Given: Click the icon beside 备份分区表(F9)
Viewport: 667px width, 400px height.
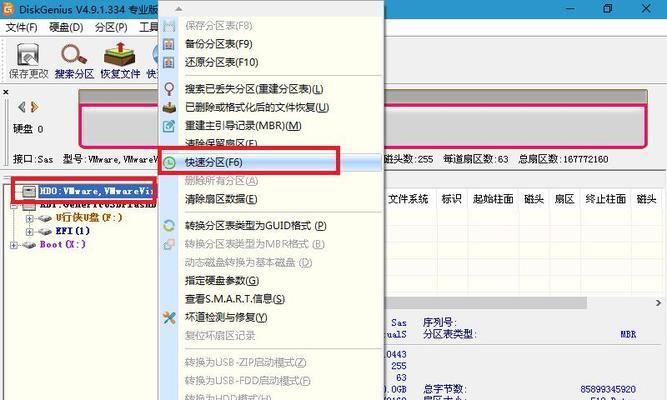Looking at the screenshot, I should point(169,44).
